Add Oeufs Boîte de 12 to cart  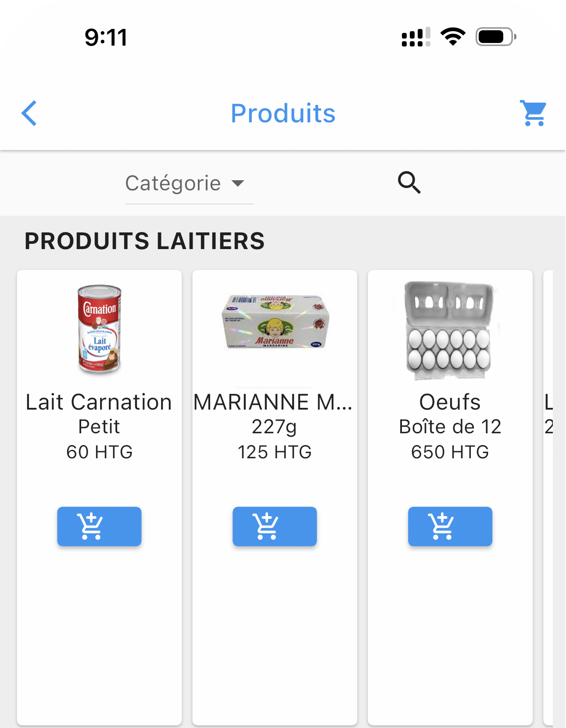pyautogui.click(x=450, y=526)
